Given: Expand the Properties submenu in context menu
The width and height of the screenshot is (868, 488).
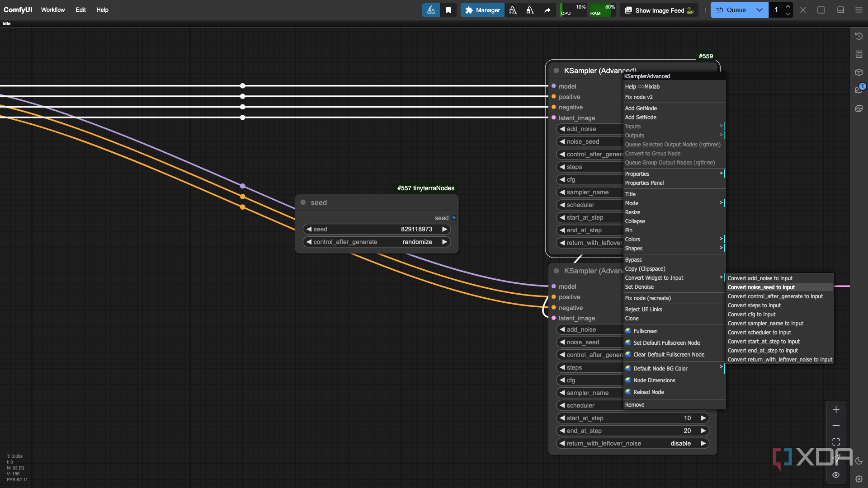Looking at the screenshot, I should pos(675,174).
